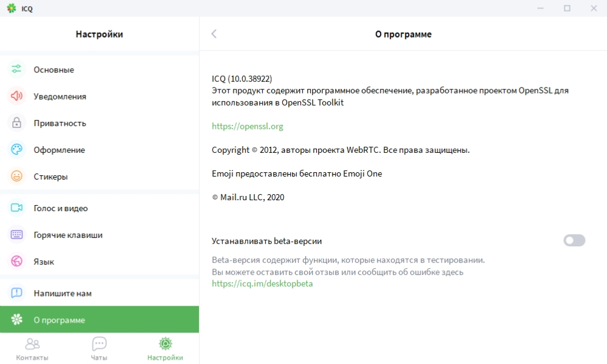Open the Контакты tab
The height and width of the screenshot is (364, 607).
click(x=32, y=349)
